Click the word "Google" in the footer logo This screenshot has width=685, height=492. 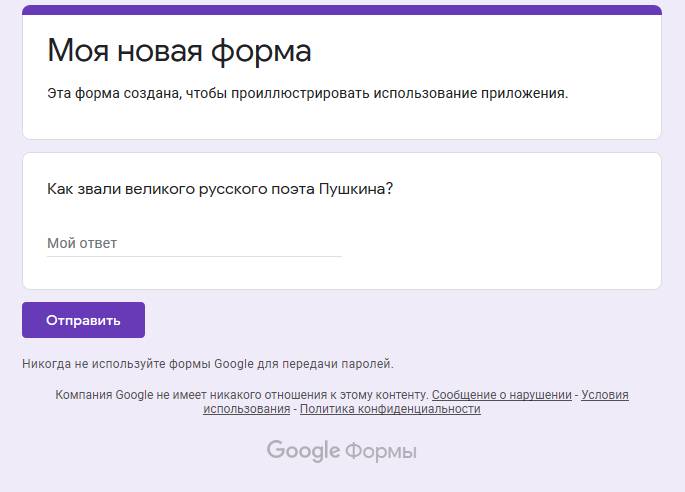(x=303, y=451)
